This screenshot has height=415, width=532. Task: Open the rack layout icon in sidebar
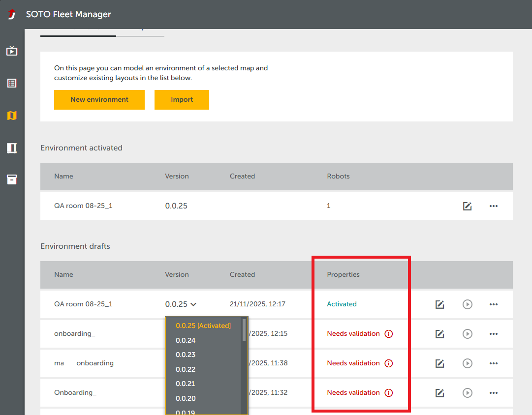click(x=12, y=148)
